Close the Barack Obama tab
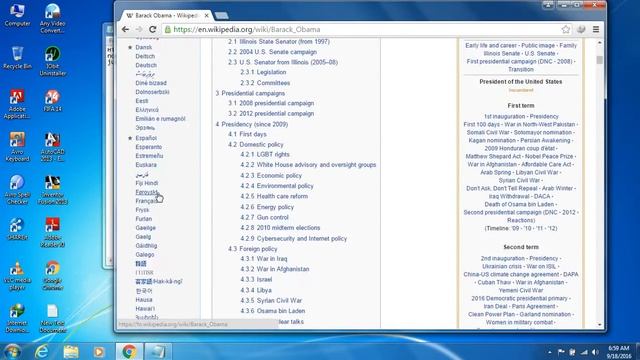The width and height of the screenshot is (640, 360). (207, 16)
